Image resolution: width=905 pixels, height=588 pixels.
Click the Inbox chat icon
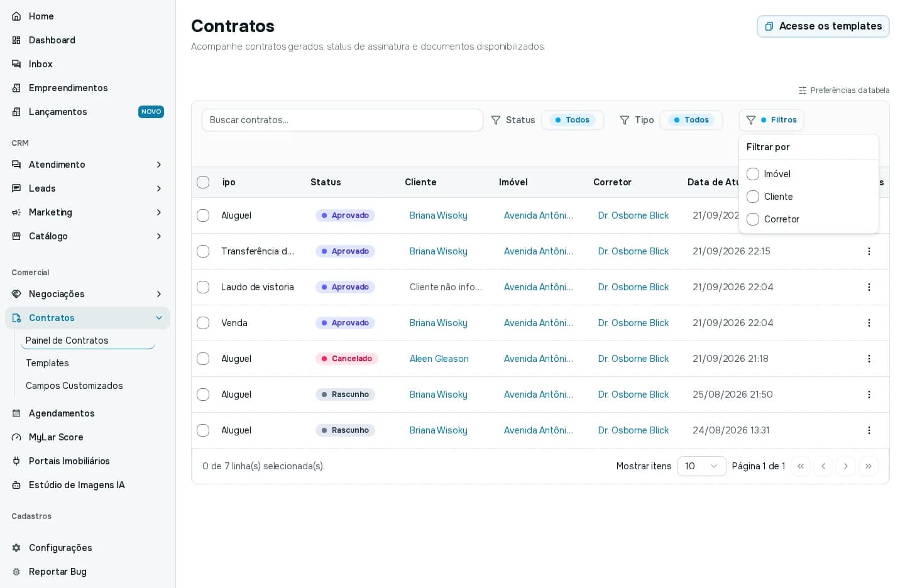pyautogui.click(x=16, y=64)
